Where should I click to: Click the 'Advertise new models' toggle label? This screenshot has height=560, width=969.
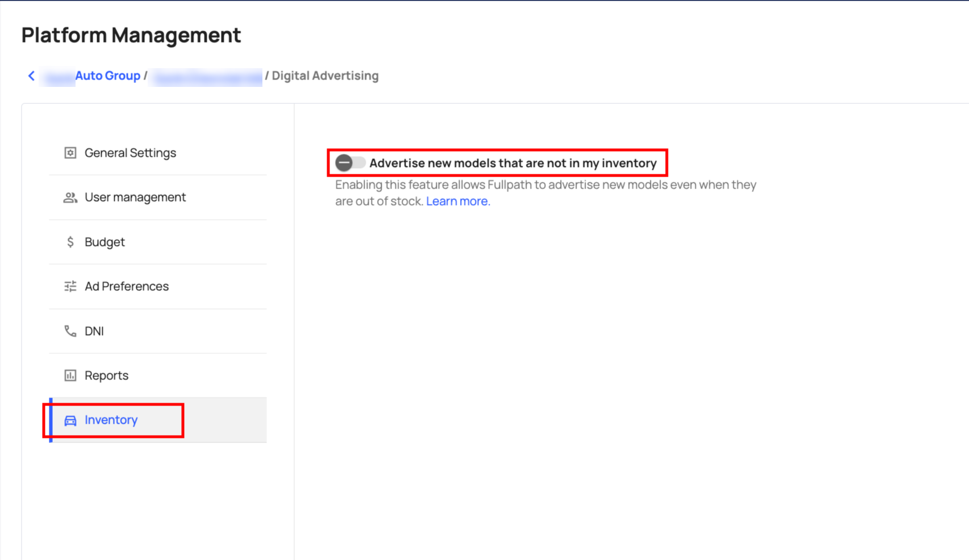coord(512,163)
